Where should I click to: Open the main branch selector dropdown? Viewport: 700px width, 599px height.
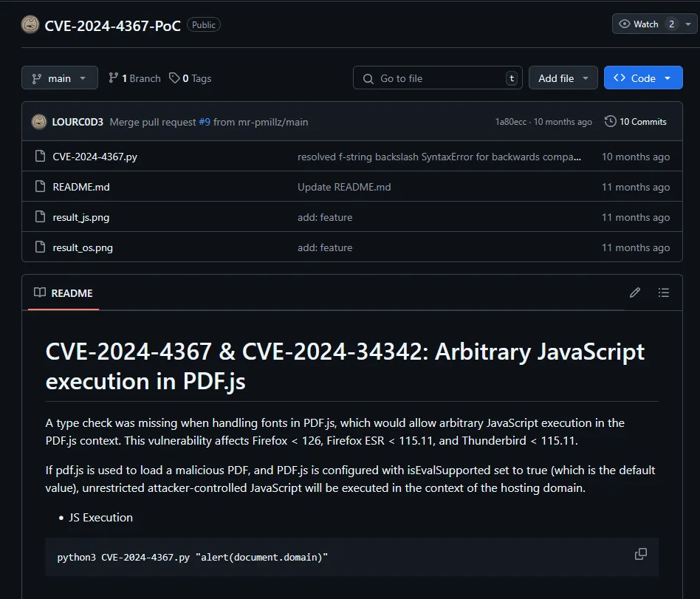click(59, 78)
